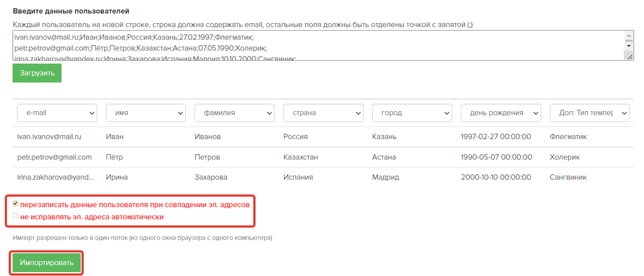Select the petr.petrov@gmail.com table cell
Screen dimensions: 644x276
[x=54, y=157]
